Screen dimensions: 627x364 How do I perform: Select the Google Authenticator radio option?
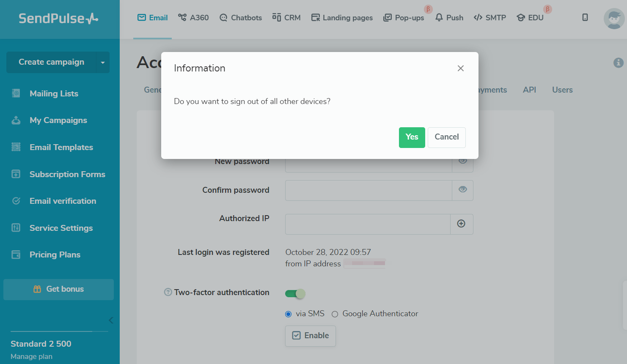[x=335, y=314]
